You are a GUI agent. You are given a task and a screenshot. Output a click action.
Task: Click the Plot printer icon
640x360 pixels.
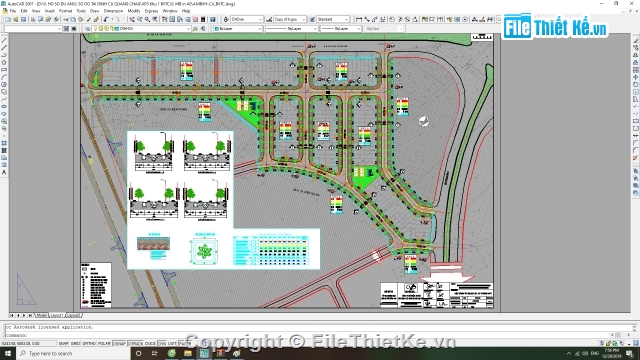(x=33, y=19)
